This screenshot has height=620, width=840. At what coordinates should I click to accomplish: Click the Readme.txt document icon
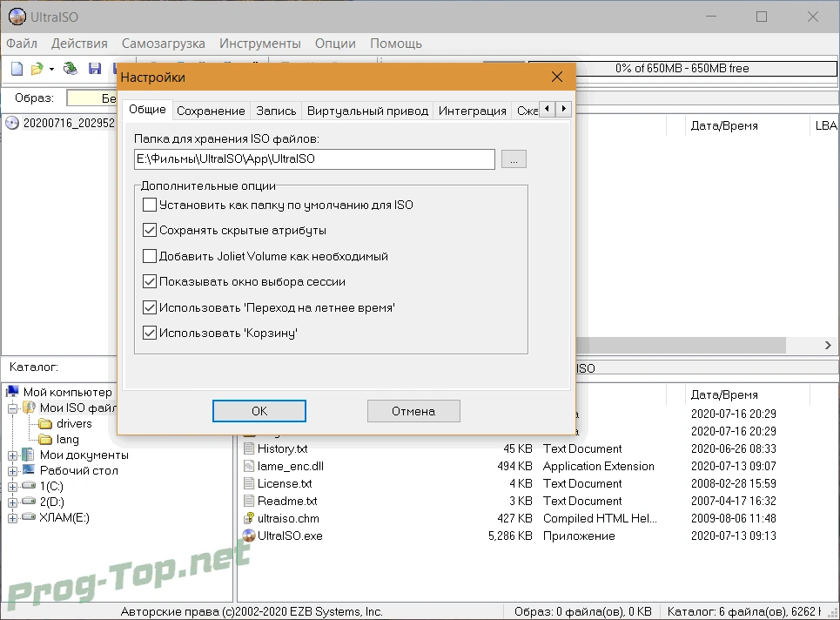coord(249,501)
